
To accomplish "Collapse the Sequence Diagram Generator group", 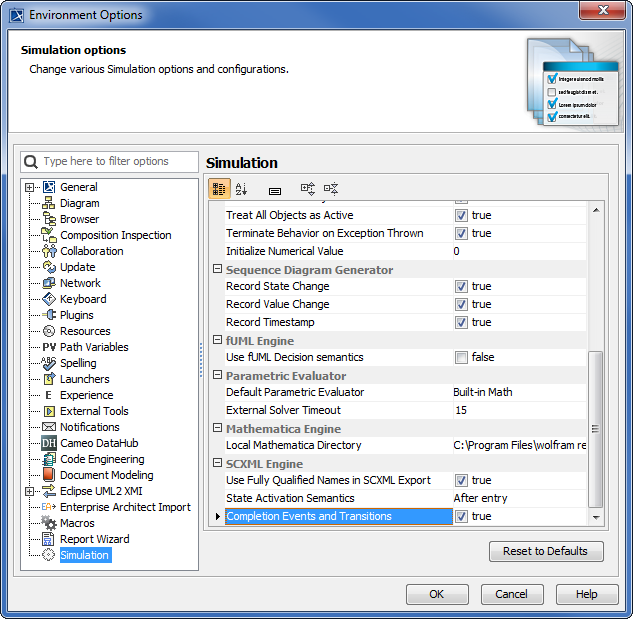I will click(217, 269).
